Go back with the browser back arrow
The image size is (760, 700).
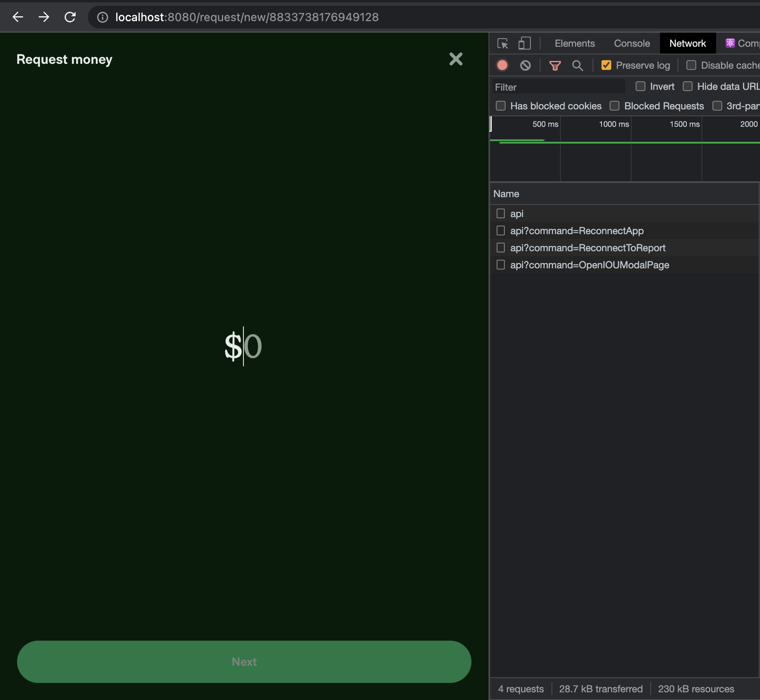[18, 17]
